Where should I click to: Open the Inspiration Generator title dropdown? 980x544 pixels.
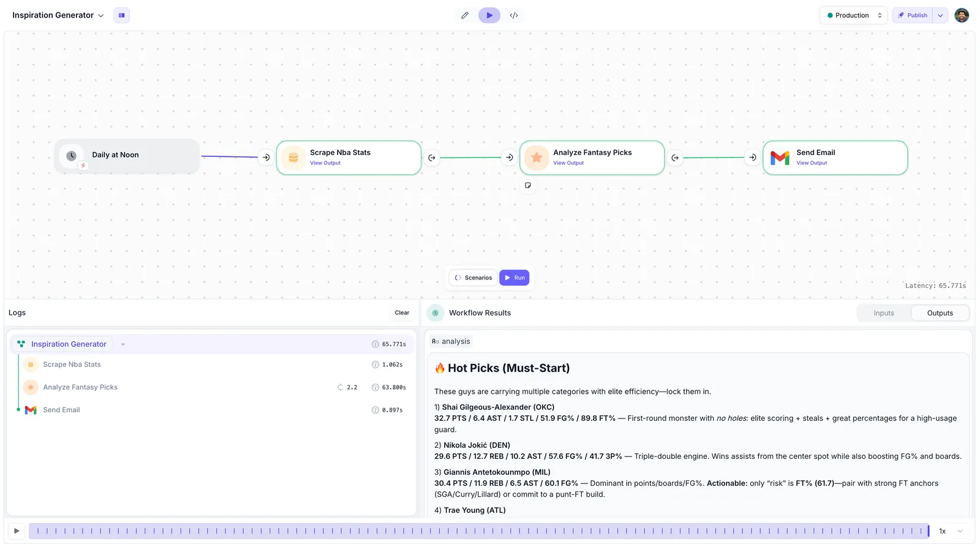pos(58,15)
